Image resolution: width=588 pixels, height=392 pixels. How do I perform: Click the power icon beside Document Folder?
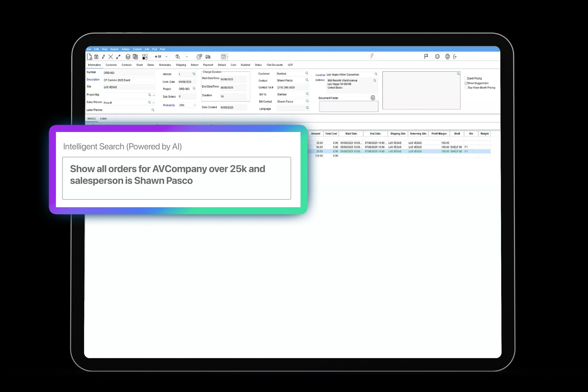373,98
